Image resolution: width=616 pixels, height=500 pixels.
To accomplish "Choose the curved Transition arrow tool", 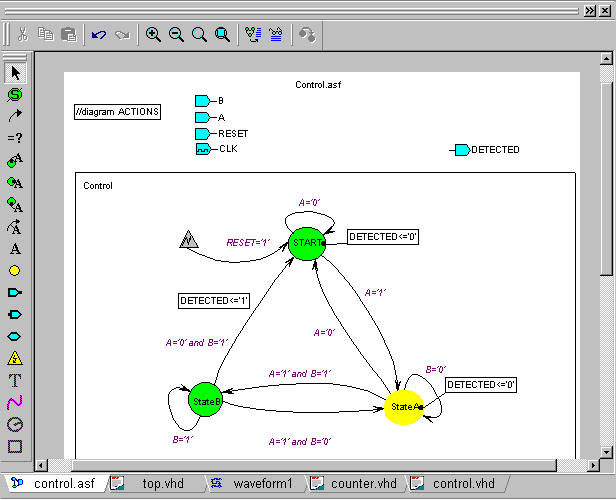I will [15, 116].
